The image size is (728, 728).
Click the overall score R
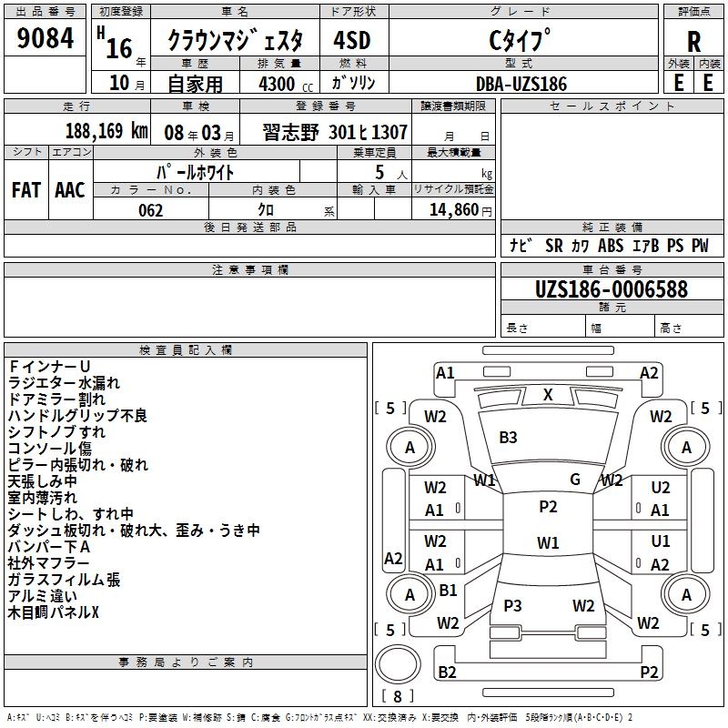point(693,42)
